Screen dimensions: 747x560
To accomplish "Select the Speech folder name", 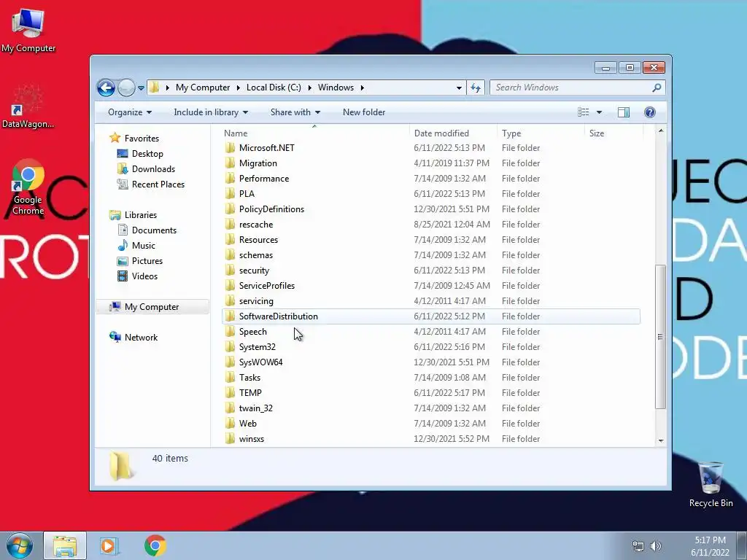I will 252,332.
